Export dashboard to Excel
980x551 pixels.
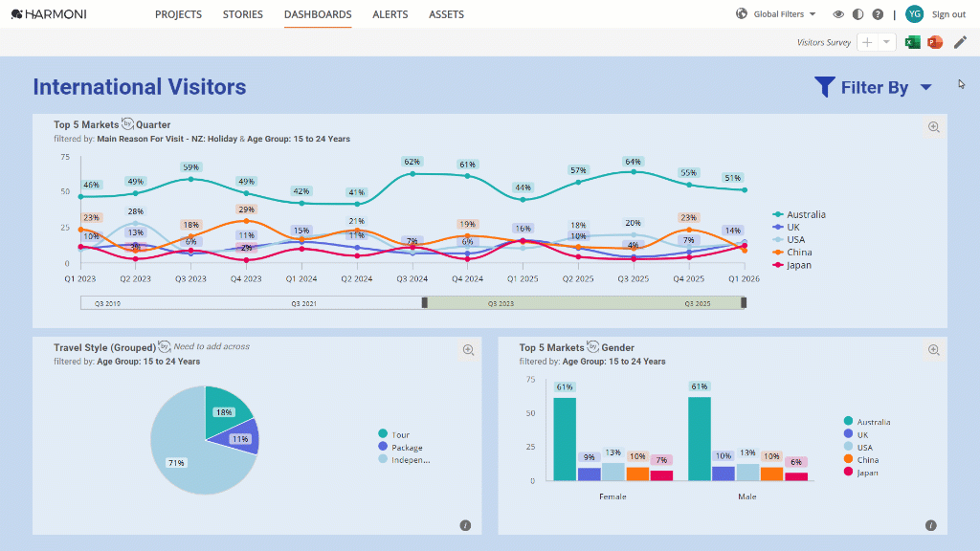(x=912, y=42)
